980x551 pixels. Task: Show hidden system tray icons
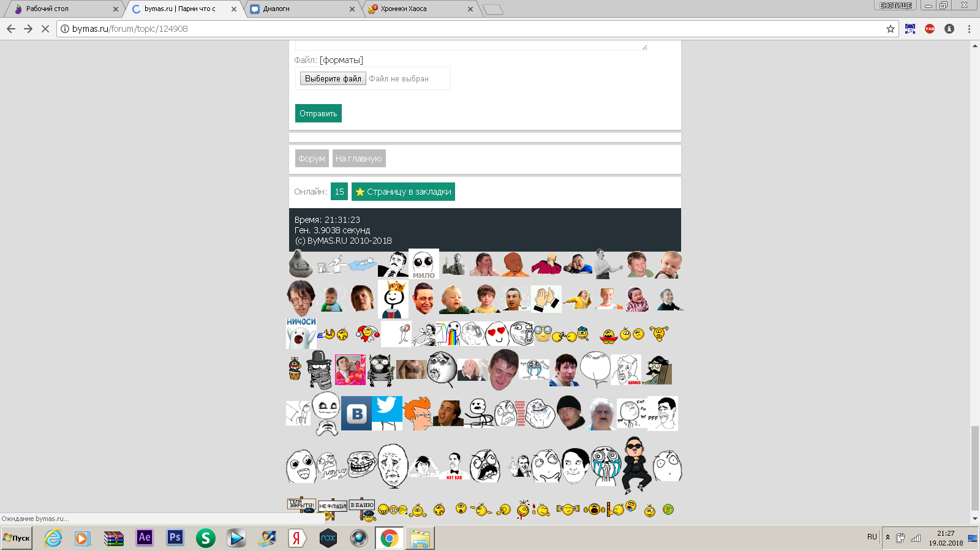click(888, 538)
